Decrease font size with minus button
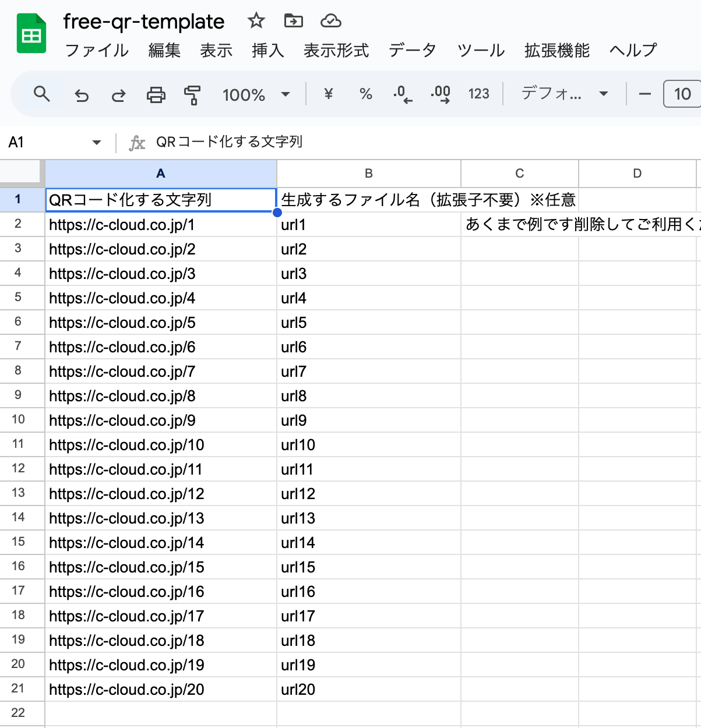This screenshot has width=701, height=728. [x=645, y=94]
